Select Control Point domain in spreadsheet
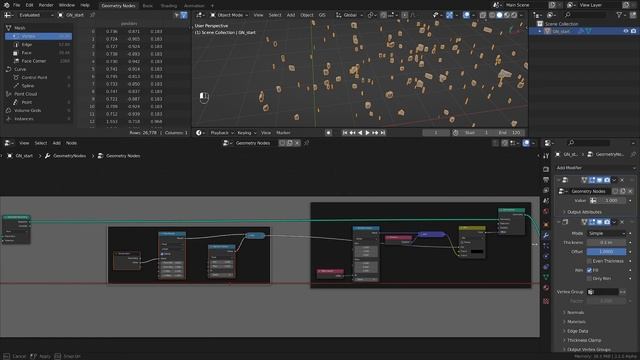 (x=38, y=77)
